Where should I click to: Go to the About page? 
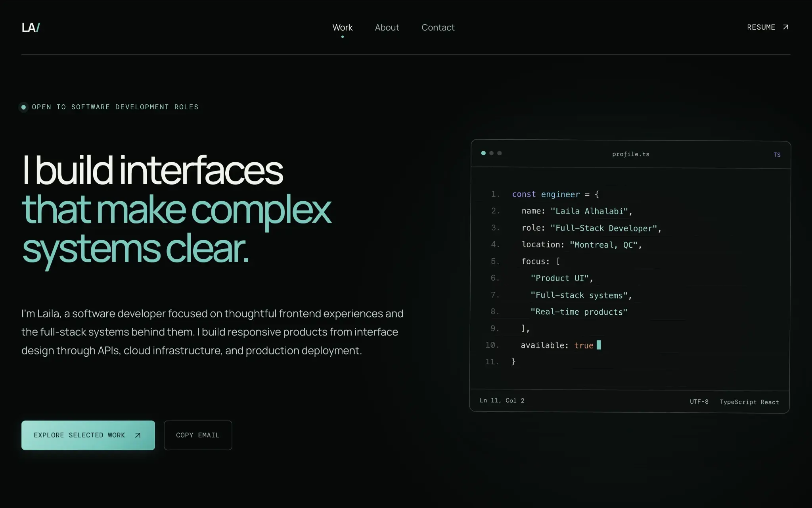387,27
